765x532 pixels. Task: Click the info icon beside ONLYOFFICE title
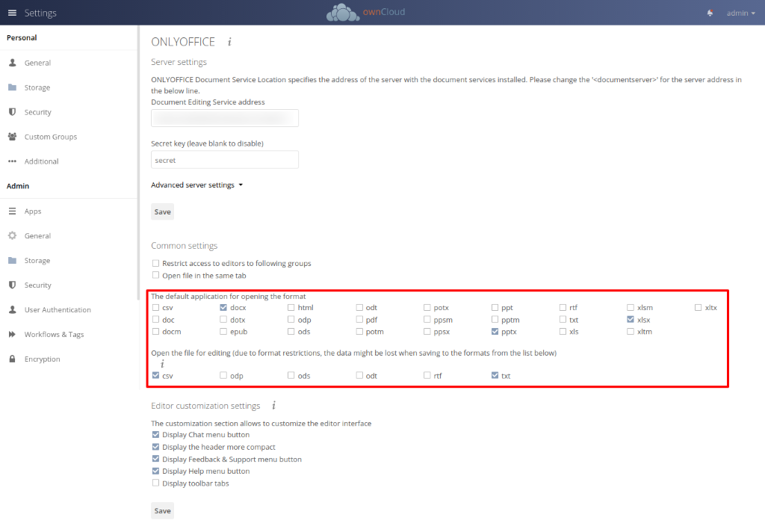point(229,42)
